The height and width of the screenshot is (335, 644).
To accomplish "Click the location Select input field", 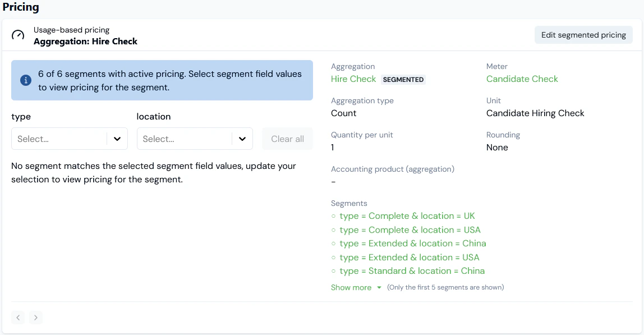I will 185,139.
